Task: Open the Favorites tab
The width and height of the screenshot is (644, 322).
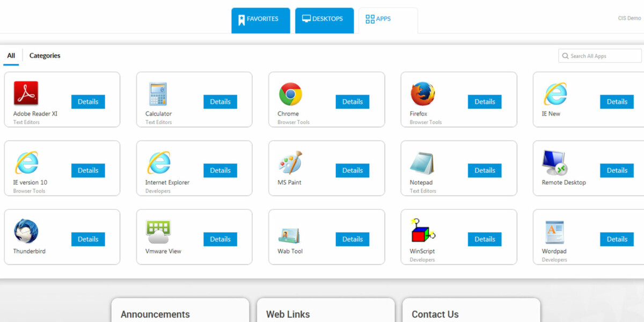Action: coord(261,20)
